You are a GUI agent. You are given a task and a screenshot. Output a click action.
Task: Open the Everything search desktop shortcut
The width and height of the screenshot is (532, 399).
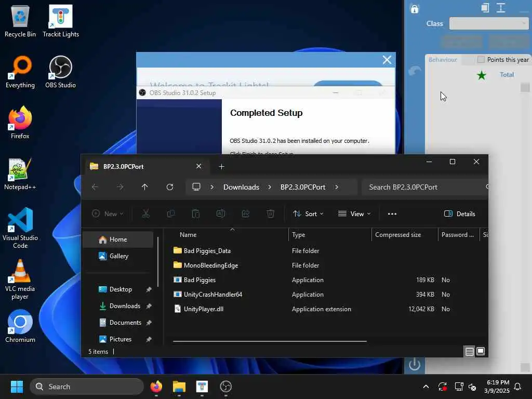(x=20, y=72)
